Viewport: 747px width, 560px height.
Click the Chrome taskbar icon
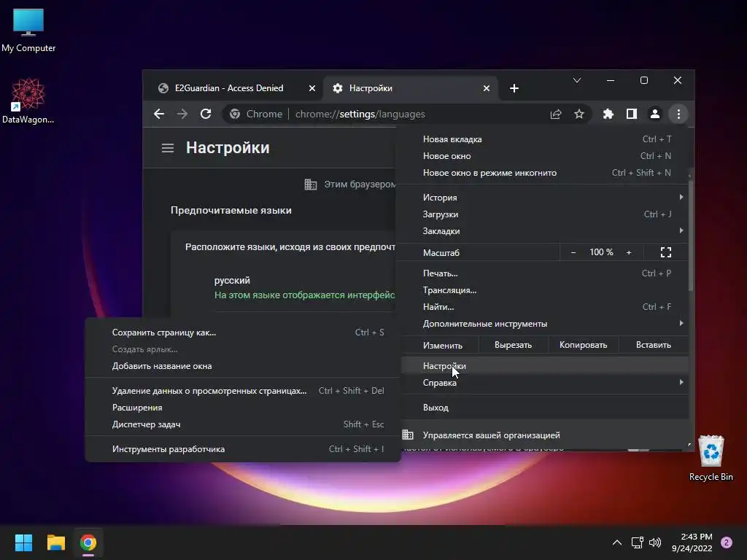88,542
